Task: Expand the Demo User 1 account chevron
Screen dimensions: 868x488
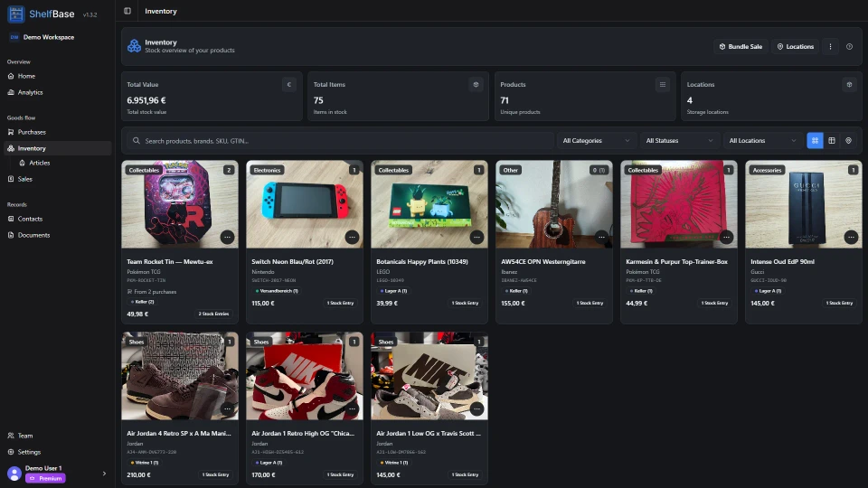Action: pyautogui.click(x=104, y=474)
